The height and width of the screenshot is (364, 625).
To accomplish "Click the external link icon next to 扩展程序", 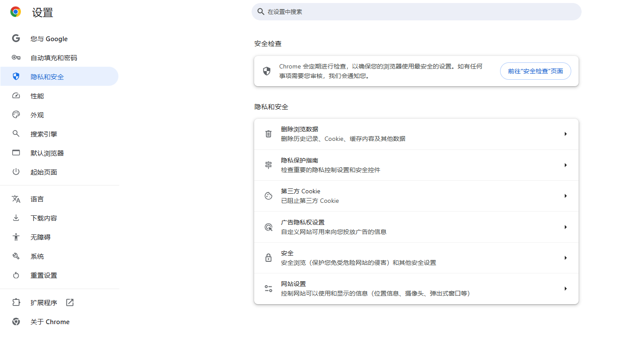I will click(x=70, y=302).
